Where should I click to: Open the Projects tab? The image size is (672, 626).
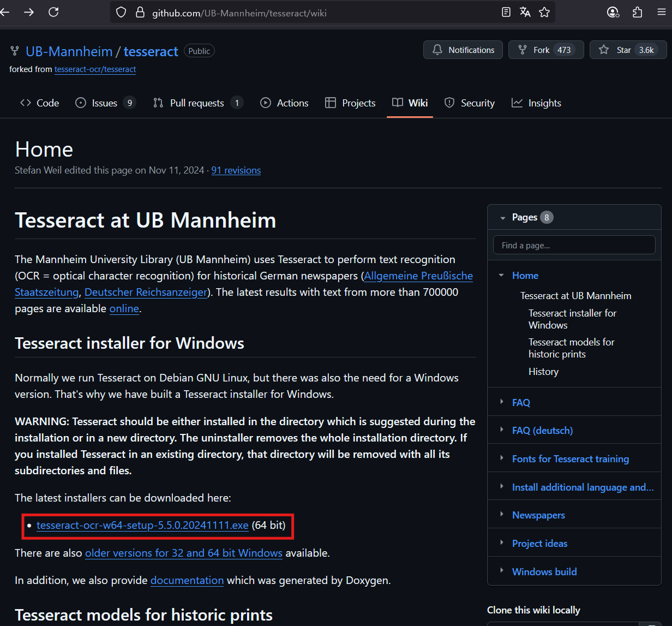(350, 103)
